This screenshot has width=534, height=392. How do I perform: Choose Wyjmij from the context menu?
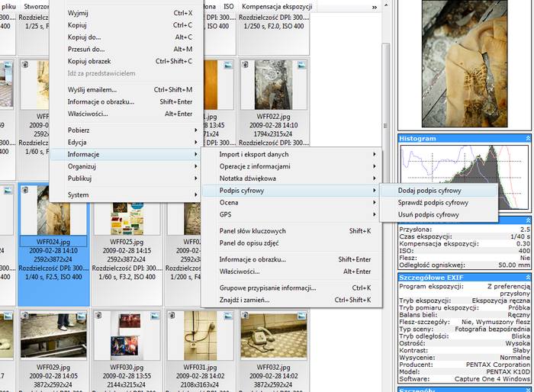click(127, 13)
